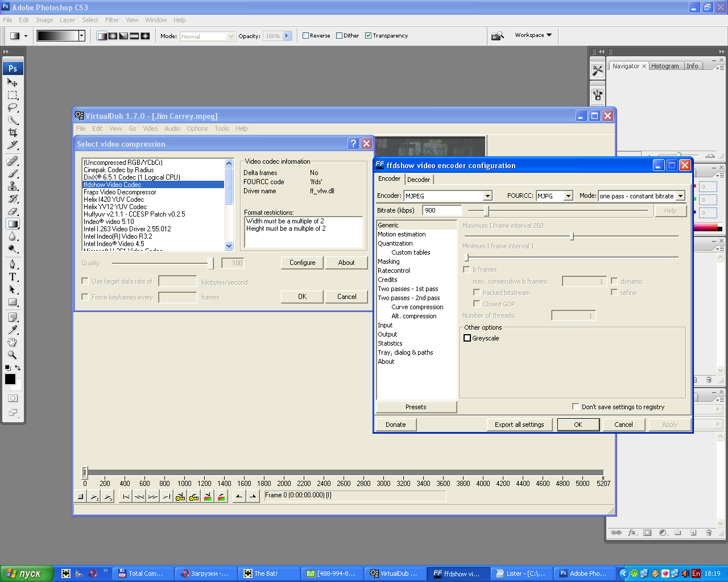Set mark-out selection end in VirtualDub

(x=253, y=496)
